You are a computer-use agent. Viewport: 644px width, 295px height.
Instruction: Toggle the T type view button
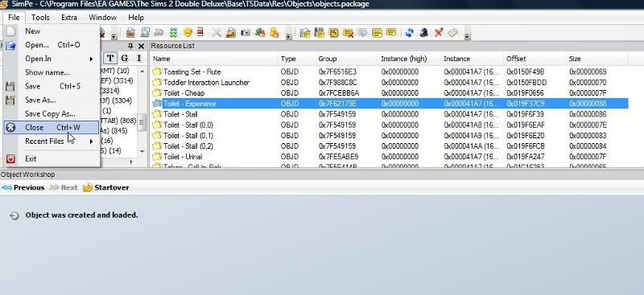(x=110, y=58)
